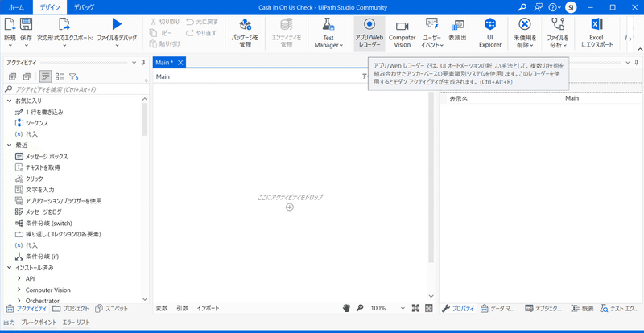Click the SI user profile avatar
644x333 pixels.
(571, 7)
